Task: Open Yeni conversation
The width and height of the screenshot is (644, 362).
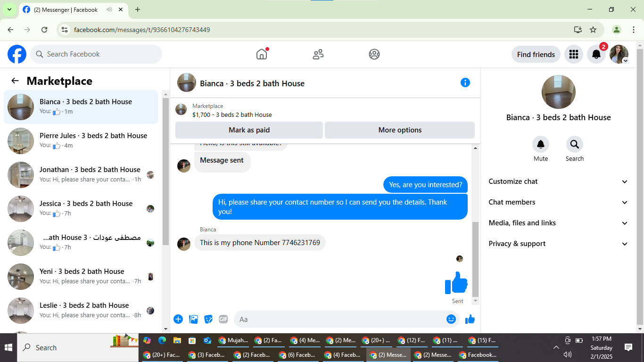Action: (x=81, y=277)
